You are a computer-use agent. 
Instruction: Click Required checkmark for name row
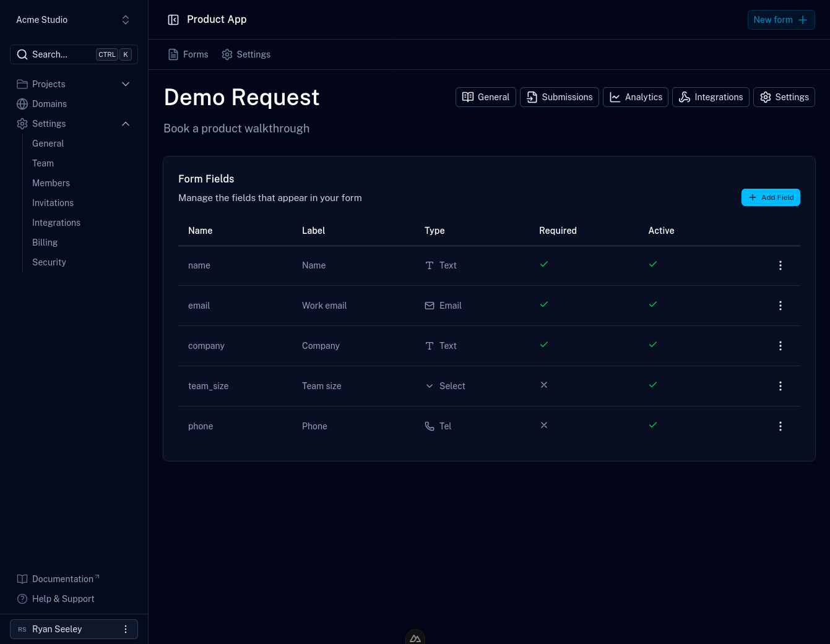[544, 264]
